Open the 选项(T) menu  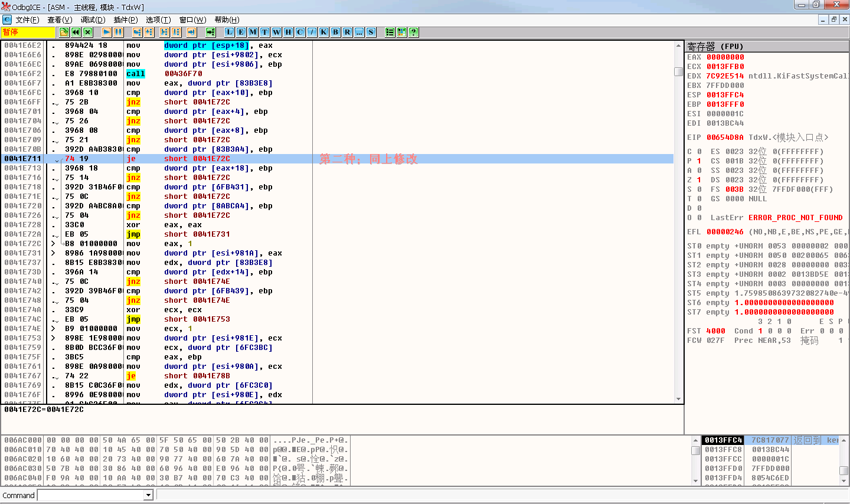[x=158, y=20]
